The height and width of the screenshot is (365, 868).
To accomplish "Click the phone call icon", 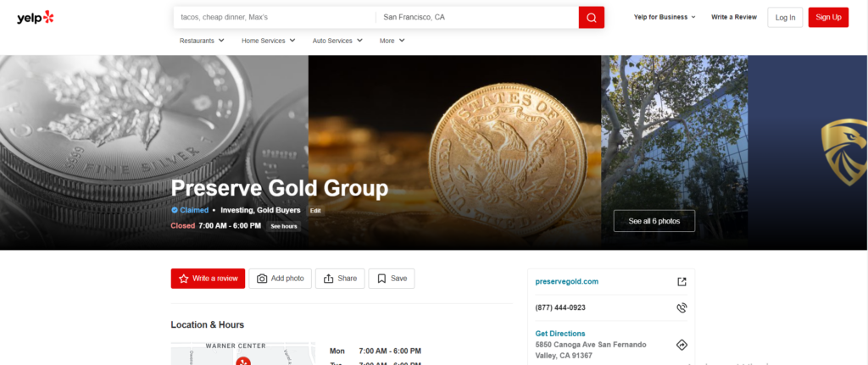I will click(x=682, y=307).
